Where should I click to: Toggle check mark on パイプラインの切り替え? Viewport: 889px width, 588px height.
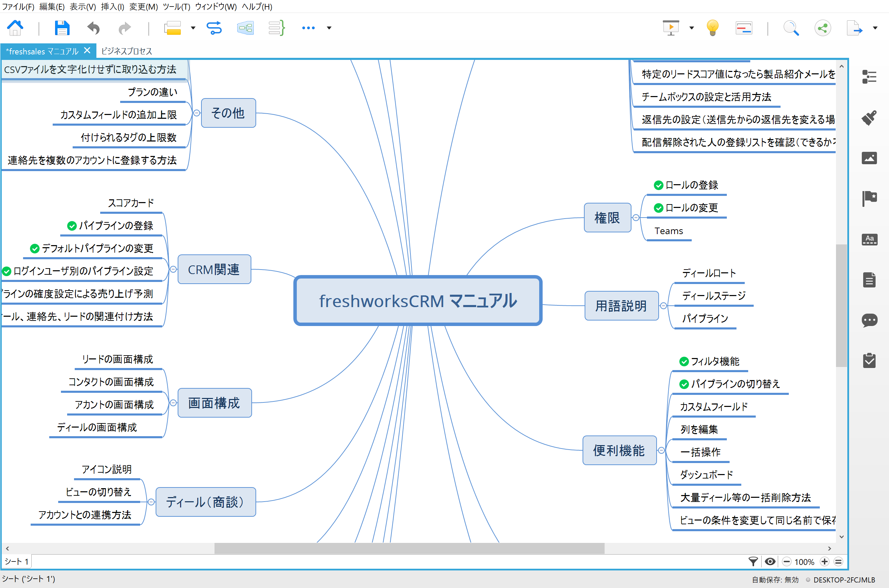point(684,385)
